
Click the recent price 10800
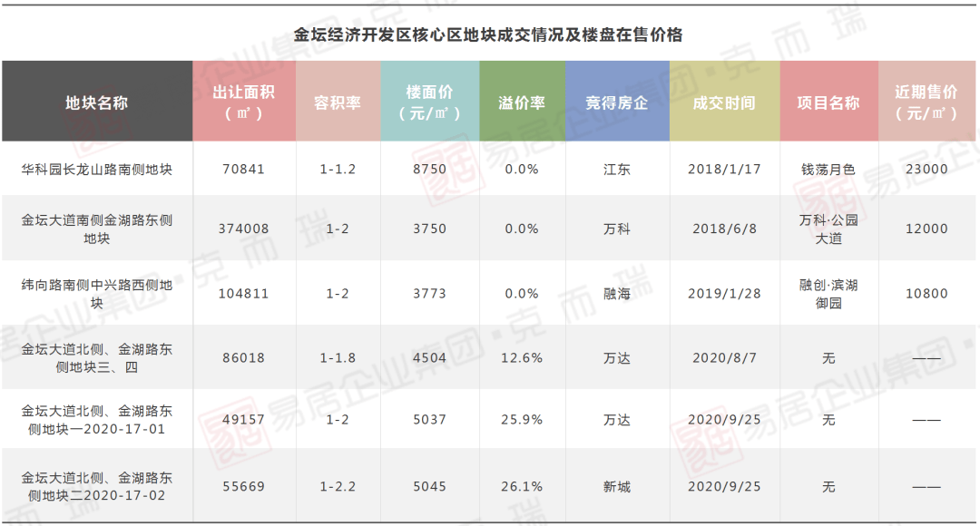(926, 294)
